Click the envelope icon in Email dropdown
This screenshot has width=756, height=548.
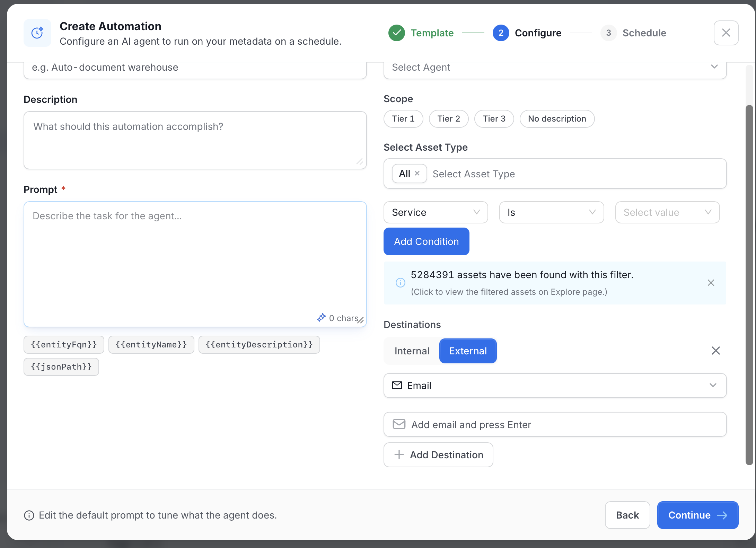point(397,385)
